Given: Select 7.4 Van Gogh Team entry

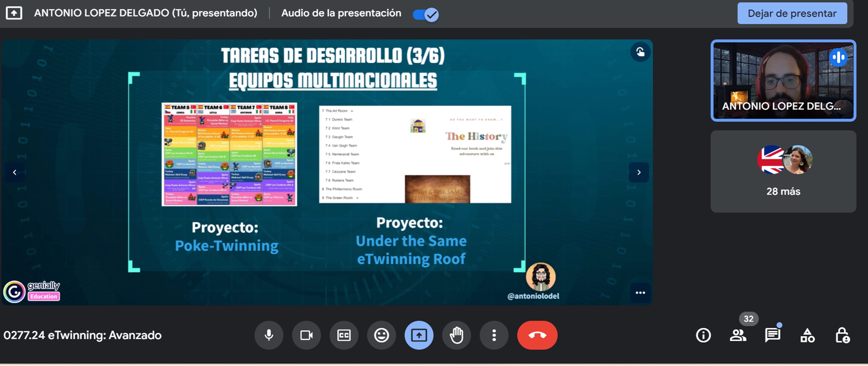Looking at the screenshot, I should point(341,146).
